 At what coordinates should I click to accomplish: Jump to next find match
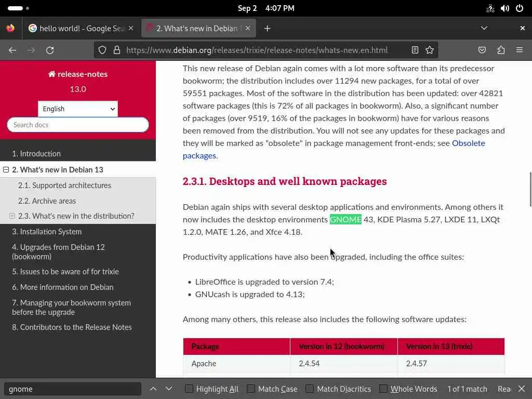pyautogui.click(x=169, y=389)
